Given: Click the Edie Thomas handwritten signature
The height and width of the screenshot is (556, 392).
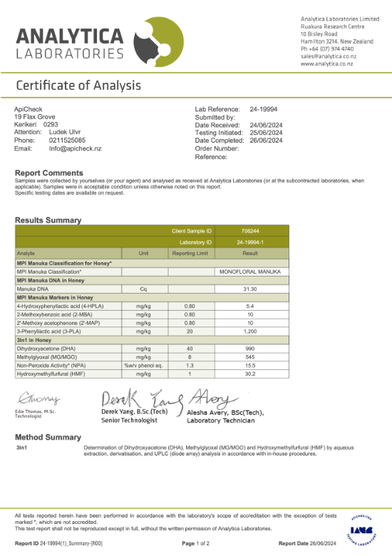Looking at the screenshot, I should pos(39,398).
